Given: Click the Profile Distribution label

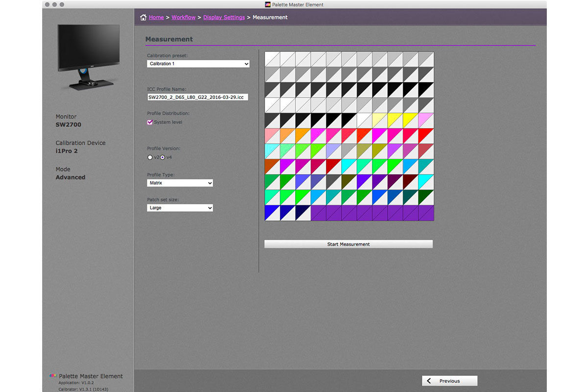Looking at the screenshot, I should click(x=168, y=114).
